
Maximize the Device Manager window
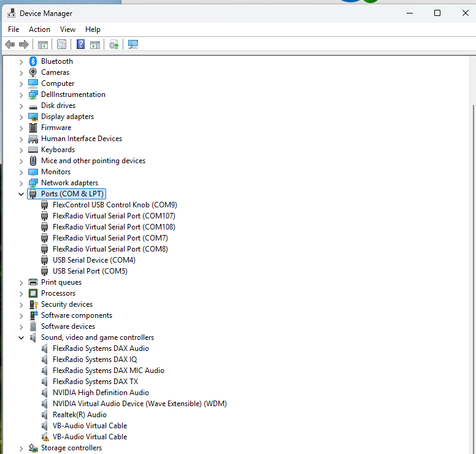click(437, 13)
